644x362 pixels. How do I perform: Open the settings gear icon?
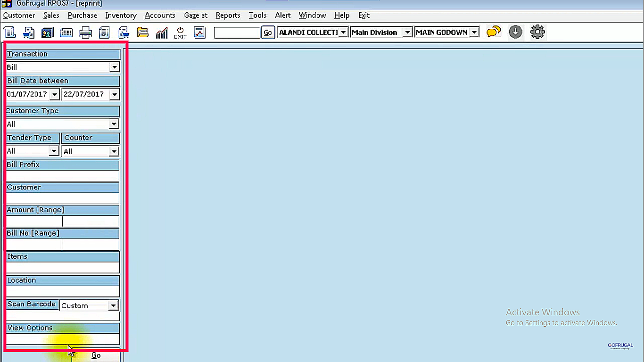click(x=537, y=32)
